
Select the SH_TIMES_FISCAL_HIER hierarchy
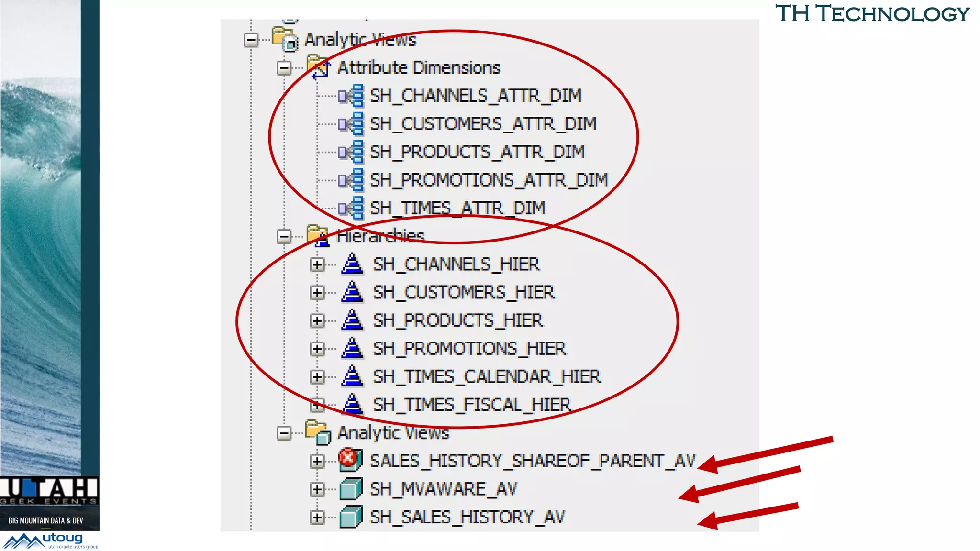tap(472, 405)
